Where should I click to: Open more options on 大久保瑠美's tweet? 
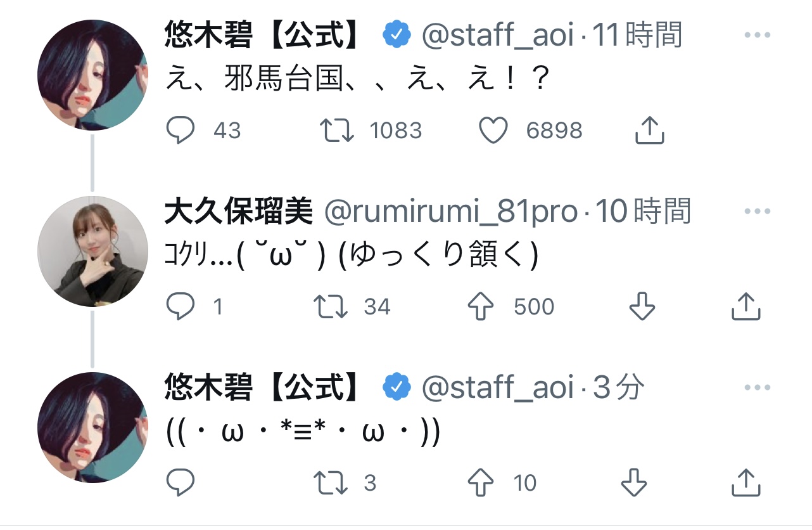[x=757, y=212]
